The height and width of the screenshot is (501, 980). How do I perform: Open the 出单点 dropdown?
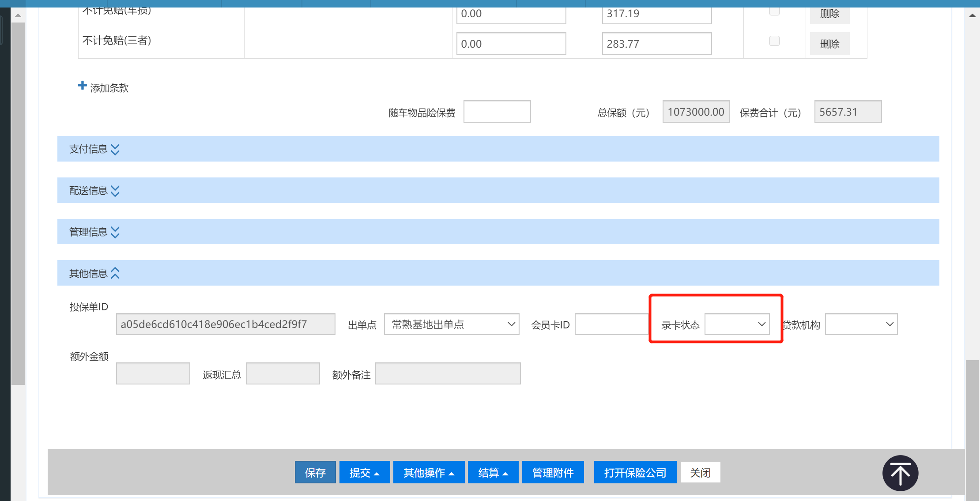point(451,324)
